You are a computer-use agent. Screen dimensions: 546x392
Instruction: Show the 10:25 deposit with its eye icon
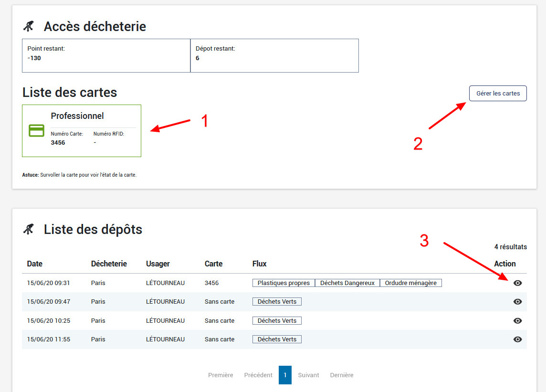(x=517, y=320)
